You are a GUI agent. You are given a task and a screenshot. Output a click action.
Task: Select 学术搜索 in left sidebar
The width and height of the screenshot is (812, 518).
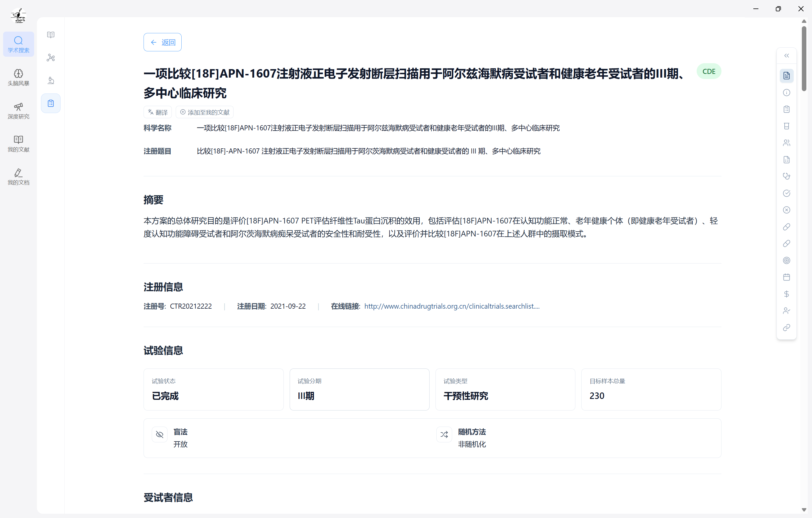pyautogui.click(x=18, y=44)
